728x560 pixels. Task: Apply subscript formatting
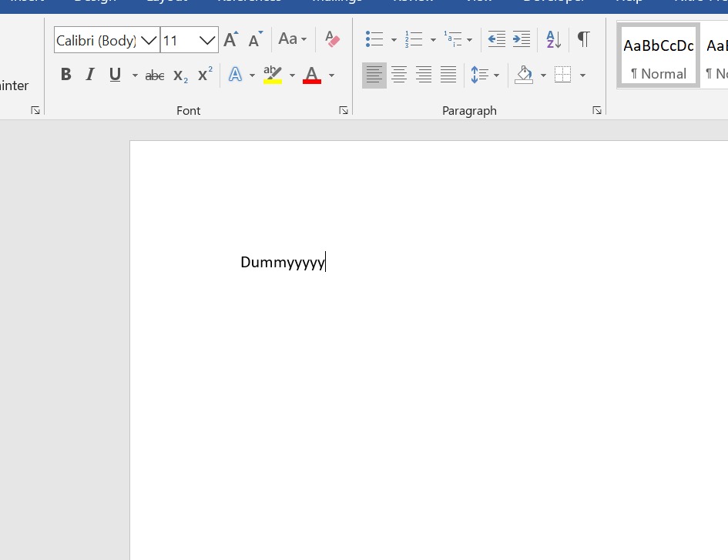pos(180,75)
